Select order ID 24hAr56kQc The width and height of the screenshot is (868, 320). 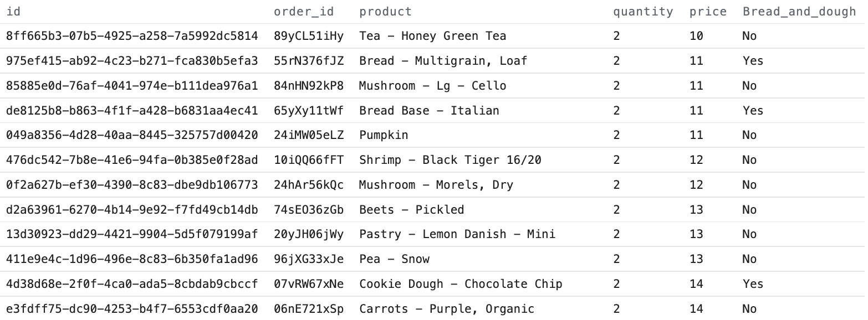click(x=309, y=185)
